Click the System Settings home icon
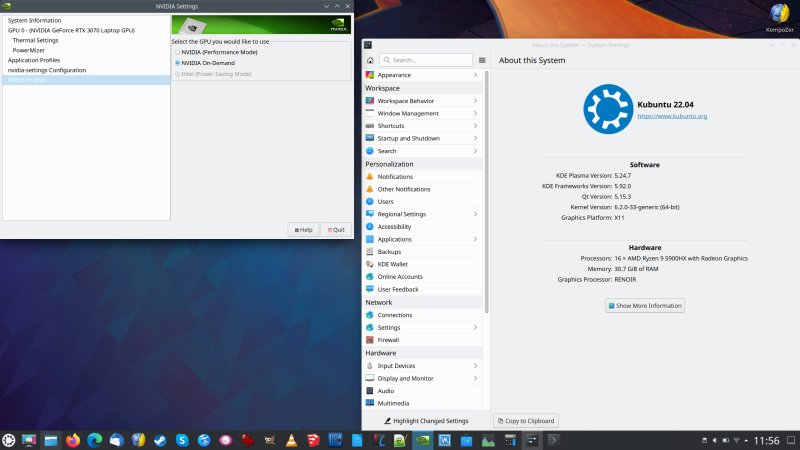Image resolution: width=800 pixels, height=450 pixels. [x=370, y=60]
